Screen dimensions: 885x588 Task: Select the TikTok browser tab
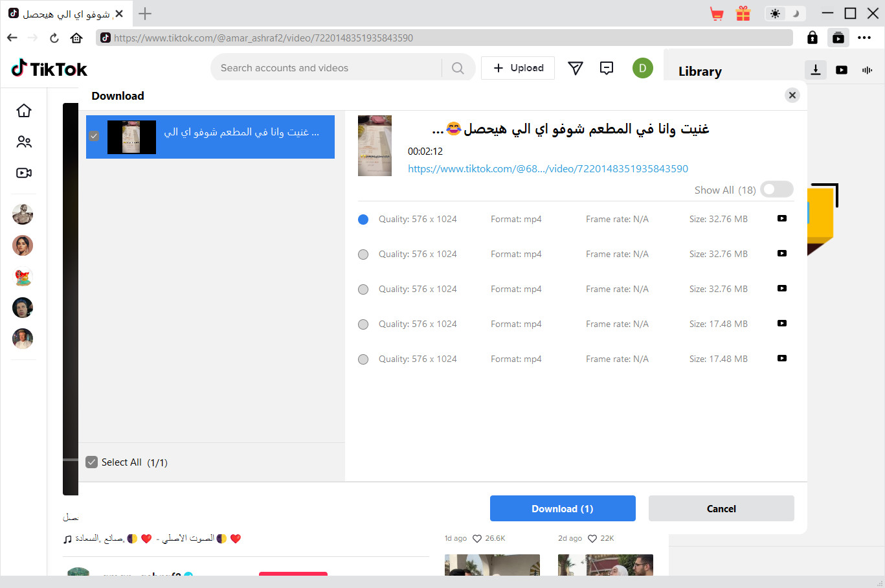[x=65, y=14]
